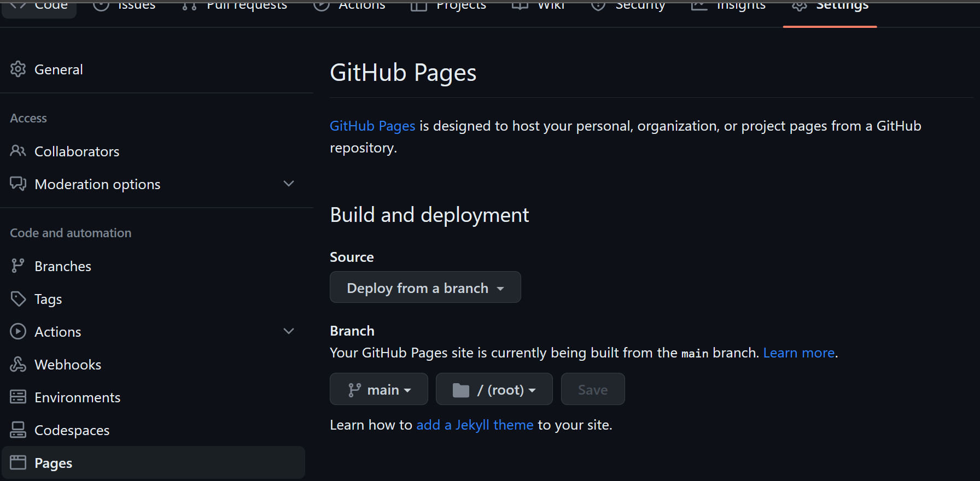Click the disabled Save button

point(593,389)
